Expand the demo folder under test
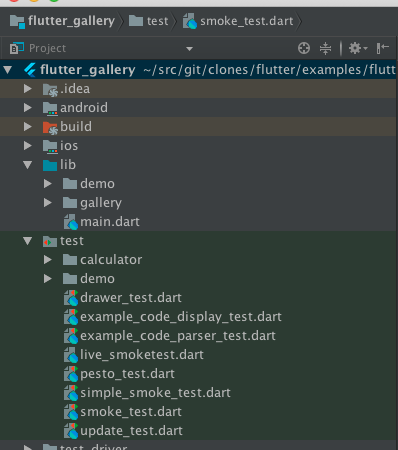Screen dimensions: 398x450 (x=48, y=278)
